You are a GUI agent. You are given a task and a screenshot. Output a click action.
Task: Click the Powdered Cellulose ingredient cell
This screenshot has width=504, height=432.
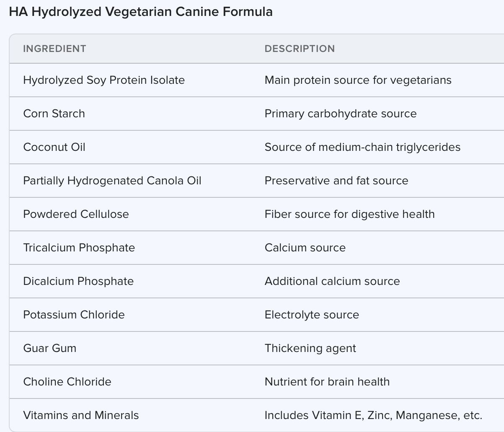tap(76, 214)
